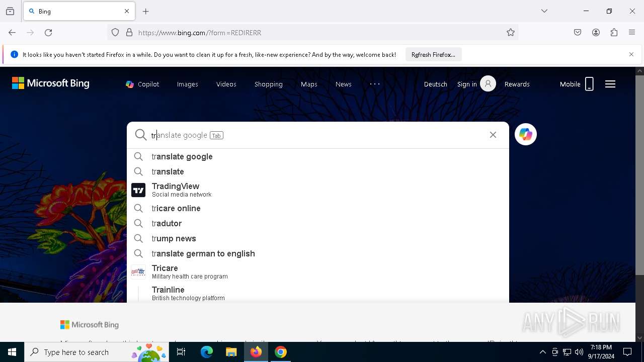Go back to previous page
Image resolution: width=644 pixels, height=362 pixels.
[12, 33]
